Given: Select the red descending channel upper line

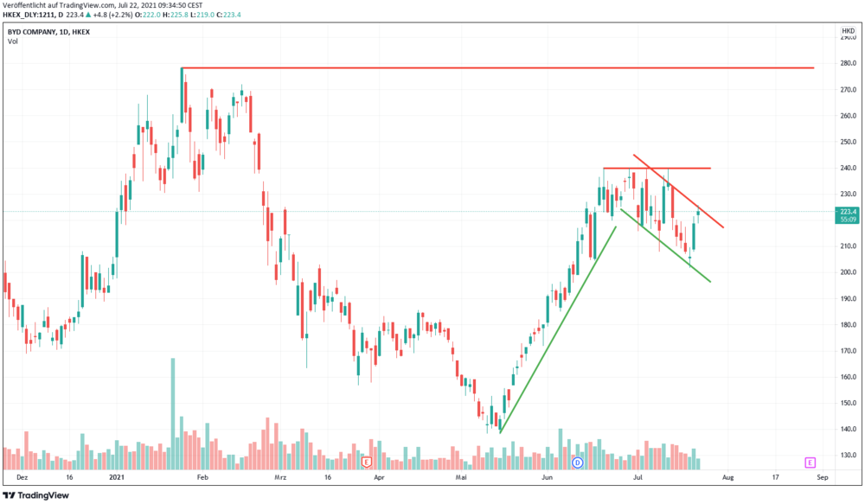Looking at the screenshot, I should point(678,191).
